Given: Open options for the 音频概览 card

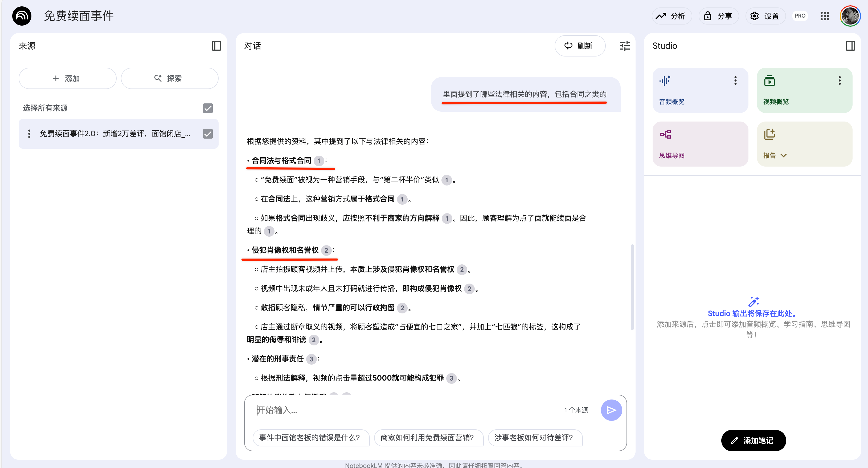Looking at the screenshot, I should tap(735, 80).
